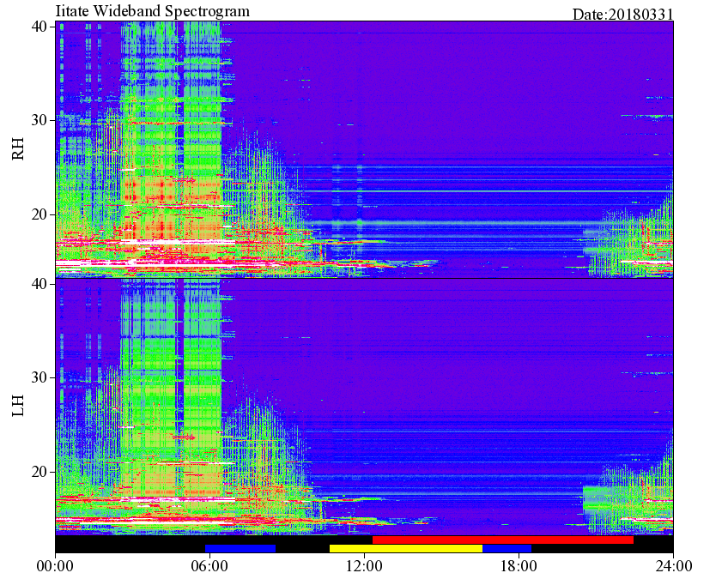This screenshot has height=573, width=728.
Task: Click the 20 tick of LH panel
Action: pos(39,472)
